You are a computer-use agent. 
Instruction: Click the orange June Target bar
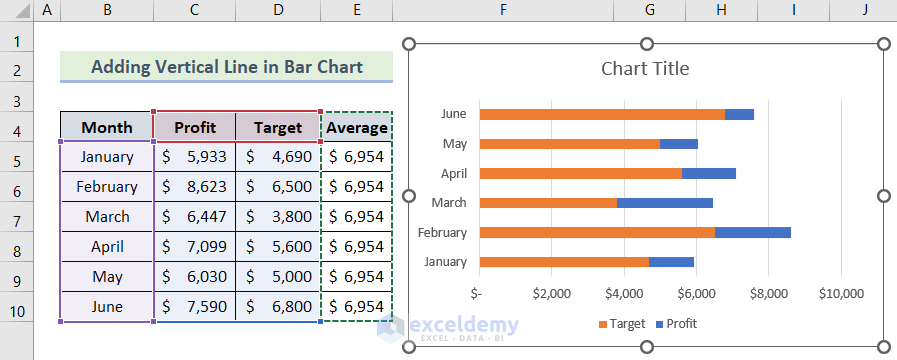click(x=602, y=114)
